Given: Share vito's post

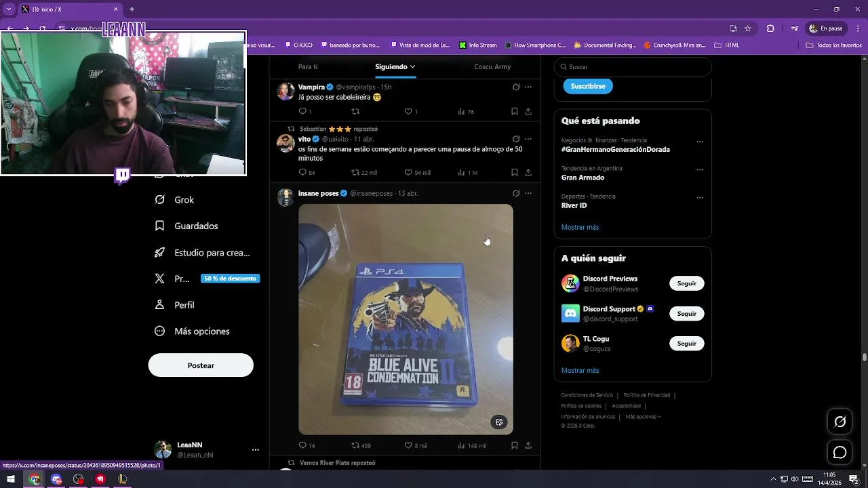Looking at the screenshot, I should (528, 172).
